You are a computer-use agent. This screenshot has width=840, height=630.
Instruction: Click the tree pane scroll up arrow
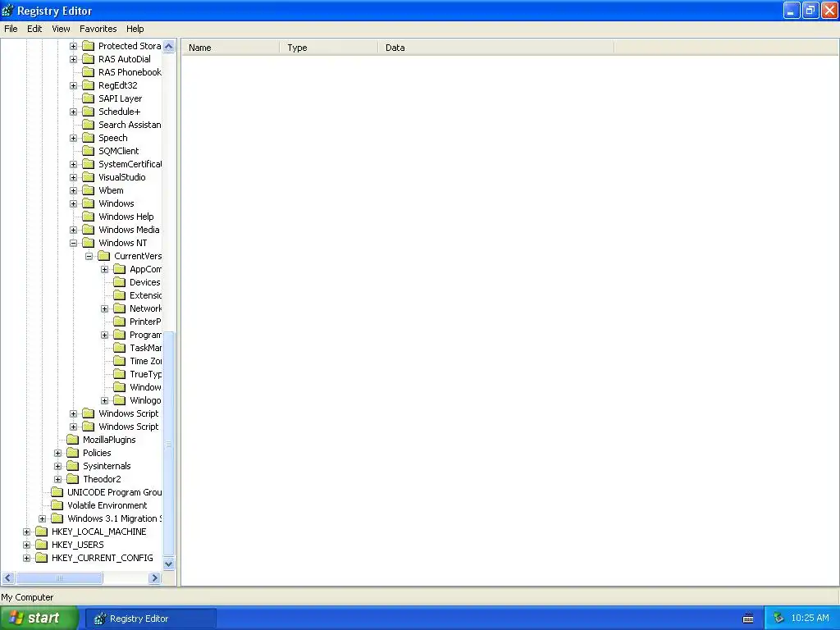(x=169, y=47)
